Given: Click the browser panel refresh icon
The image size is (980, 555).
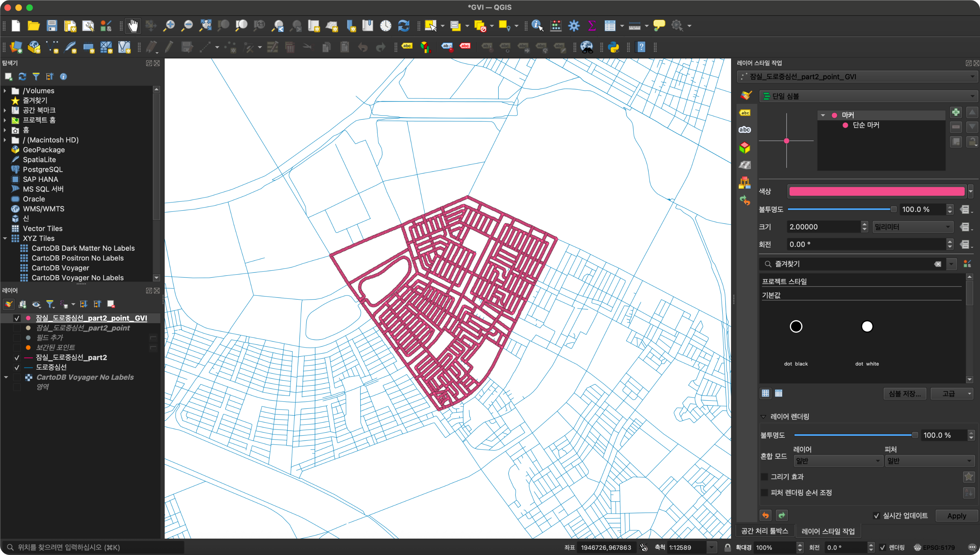Looking at the screenshot, I should pos(22,77).
